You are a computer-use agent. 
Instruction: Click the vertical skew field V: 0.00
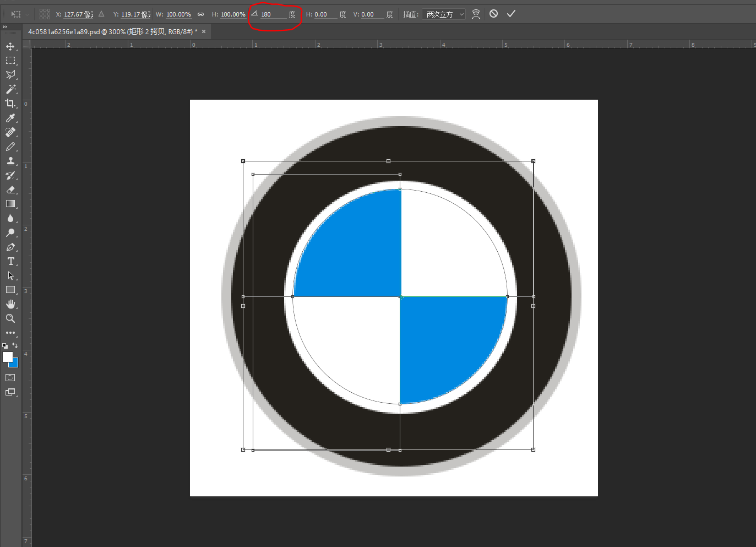click(x=373, y=14)
